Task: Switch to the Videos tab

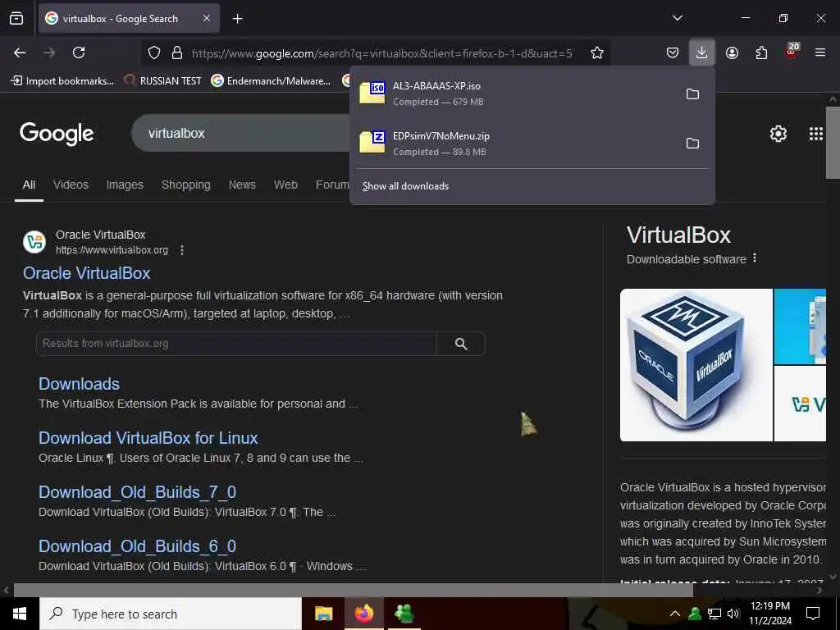Action: point(71,185)
